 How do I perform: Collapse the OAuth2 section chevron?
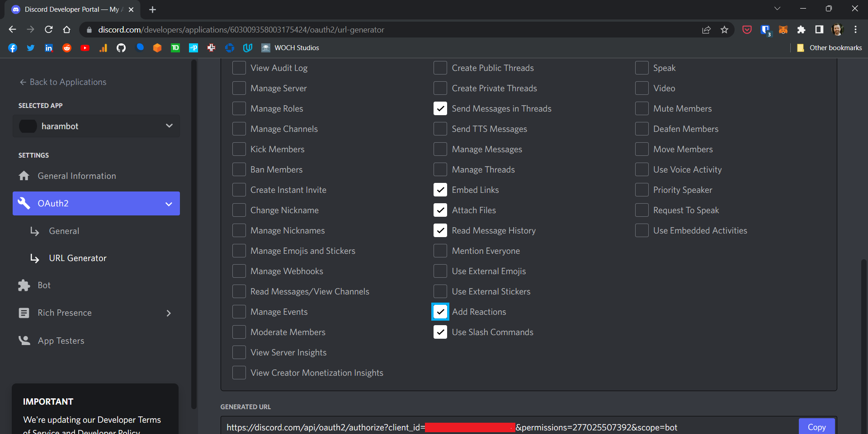click(169, 204)
